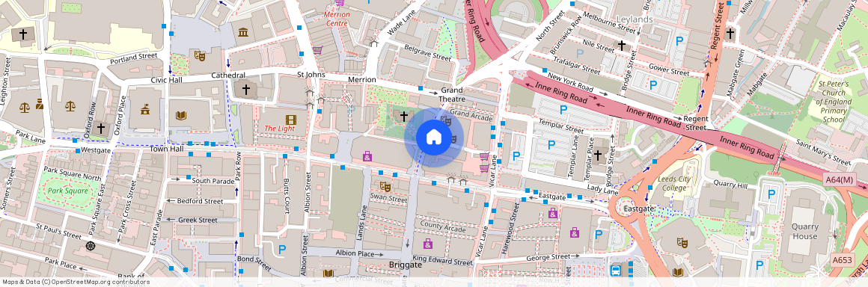
Task: Select the A653 road shield
Action: (842, 259)
